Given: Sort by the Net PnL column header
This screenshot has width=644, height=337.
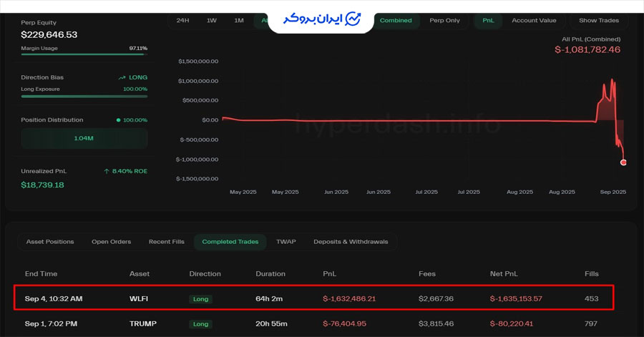Looking at the screenshot, I should pyautogui.click(x=504, y=274).
